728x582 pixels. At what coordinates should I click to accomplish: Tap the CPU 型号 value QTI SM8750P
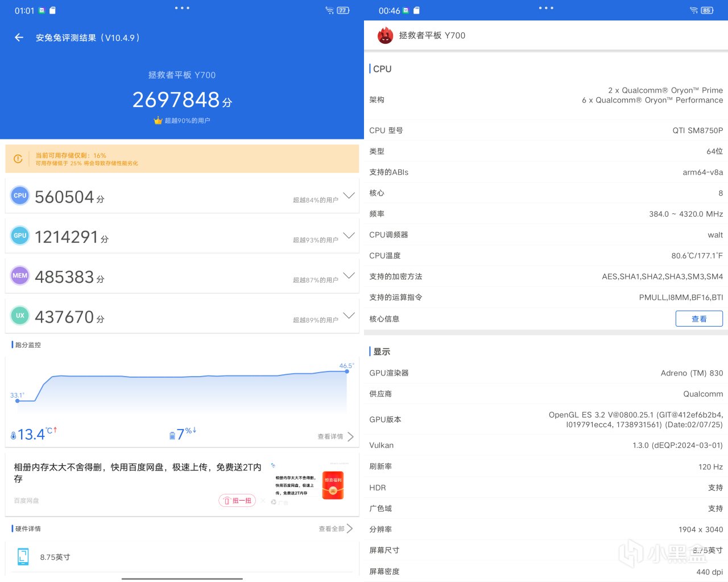[697, 130]
